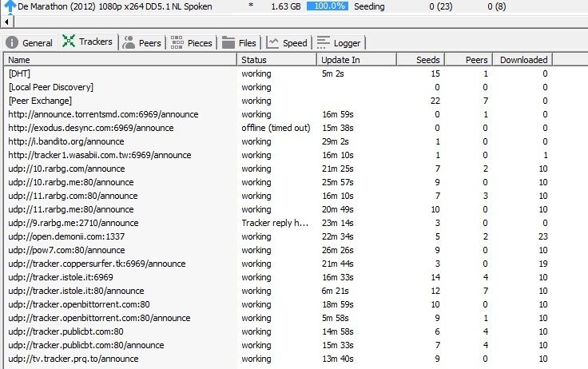Open the Speed tab
588x369 pixels.
pyautogui.click(x=287, y=43)
